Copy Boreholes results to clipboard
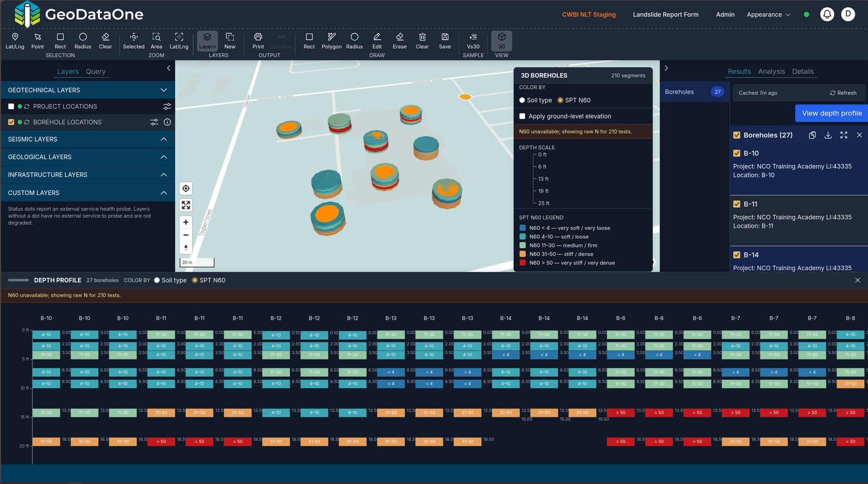868x484 pixels. [812, 135]
